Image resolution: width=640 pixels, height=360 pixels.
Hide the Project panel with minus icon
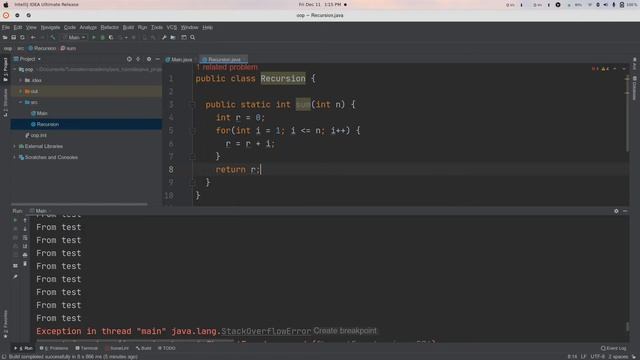158,59
